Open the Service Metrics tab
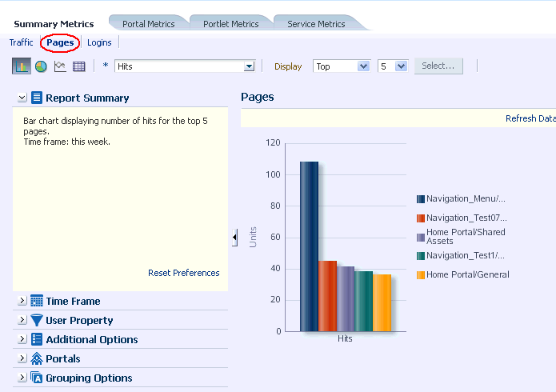Image resolution: width=556 pixels, height=392 pixels. tap(316, 24)
